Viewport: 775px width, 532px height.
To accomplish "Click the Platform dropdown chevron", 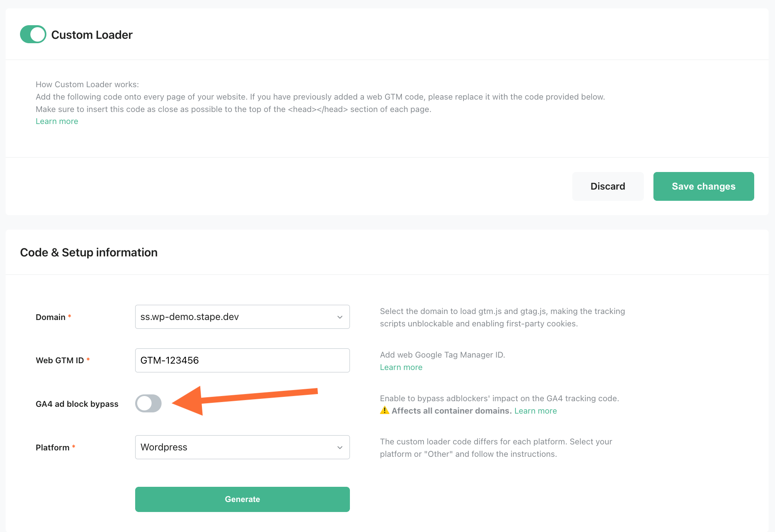I will [340, 447].
